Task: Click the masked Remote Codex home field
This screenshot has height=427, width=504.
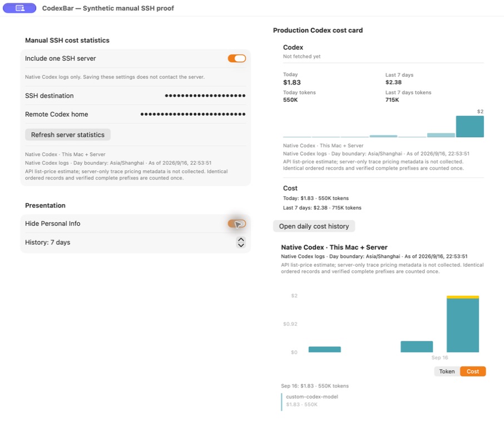Action: pos(193,115)
